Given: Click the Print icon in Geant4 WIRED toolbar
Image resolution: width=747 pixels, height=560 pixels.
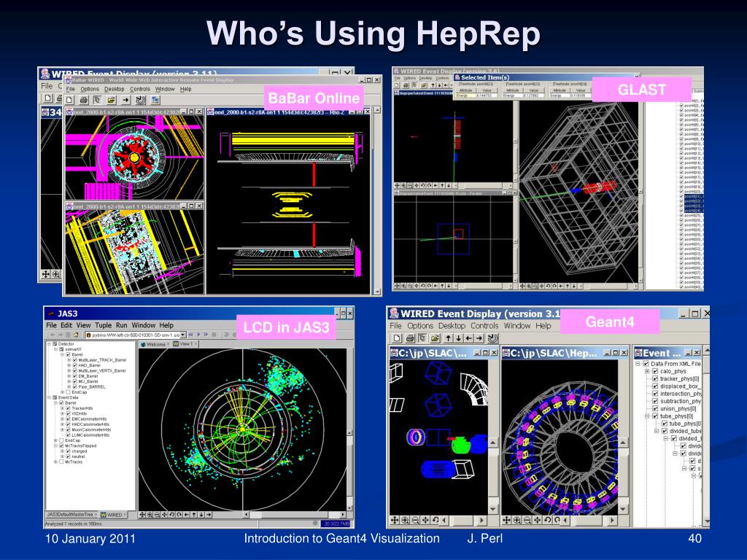Looking at the screenshot, I should [x=410, y=338].
